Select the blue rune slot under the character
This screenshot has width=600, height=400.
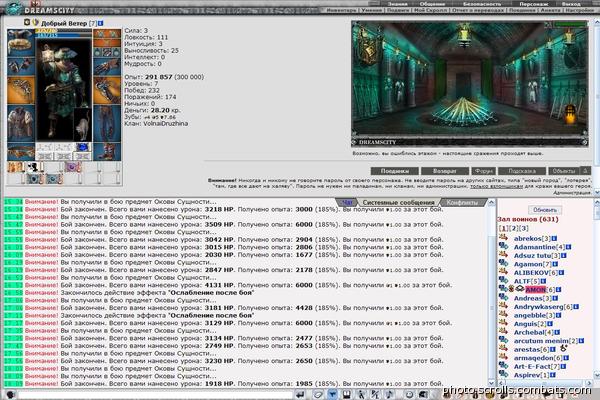(x=82, y=147)
